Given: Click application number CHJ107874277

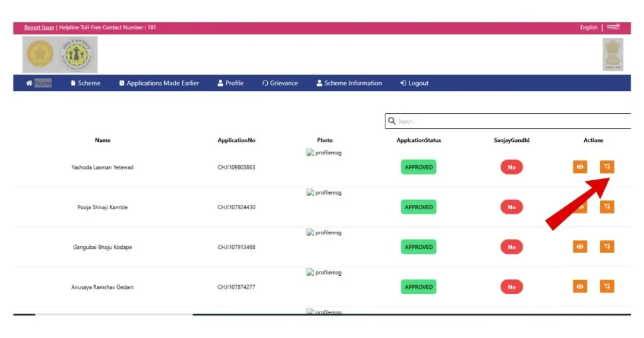Looking at the screenshot, I should click(x=236, y=286).
